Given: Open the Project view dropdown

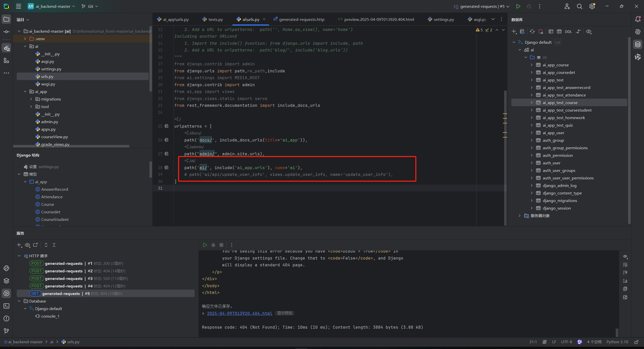Looking at the screenshot, I should click(x=23, y=20).
